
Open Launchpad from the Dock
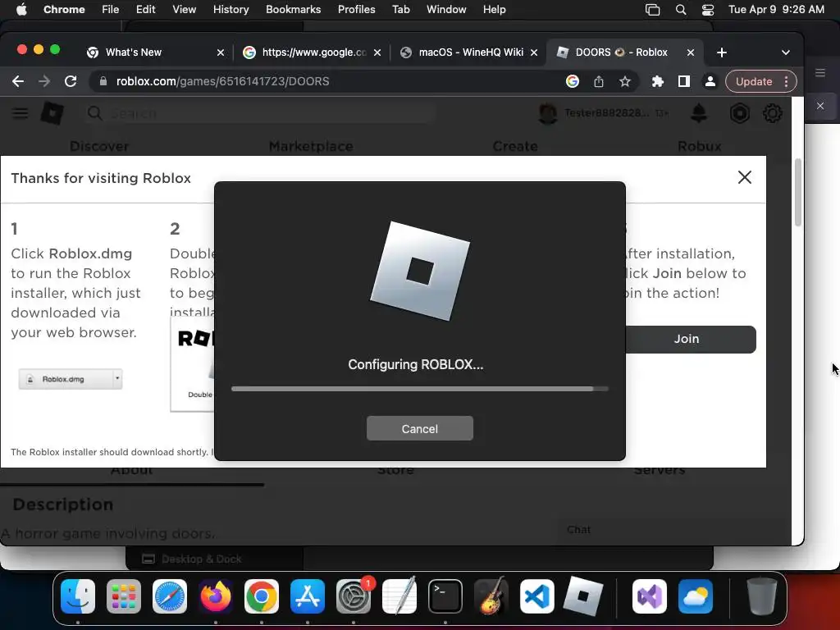[x=124, y=596]
